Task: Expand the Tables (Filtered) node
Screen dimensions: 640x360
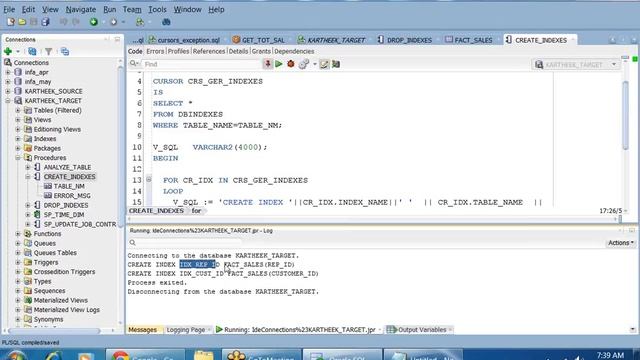Action: coord(18,110)
